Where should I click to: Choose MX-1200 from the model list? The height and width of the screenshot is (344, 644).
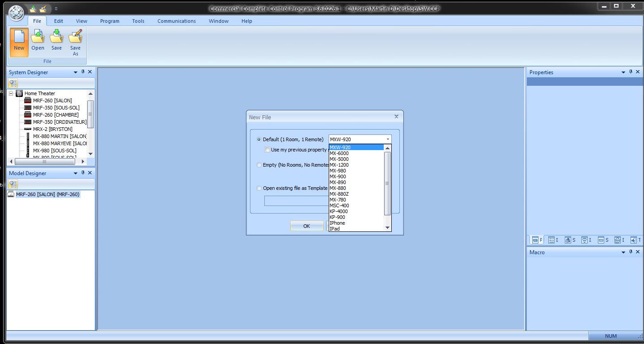point(356,165)
